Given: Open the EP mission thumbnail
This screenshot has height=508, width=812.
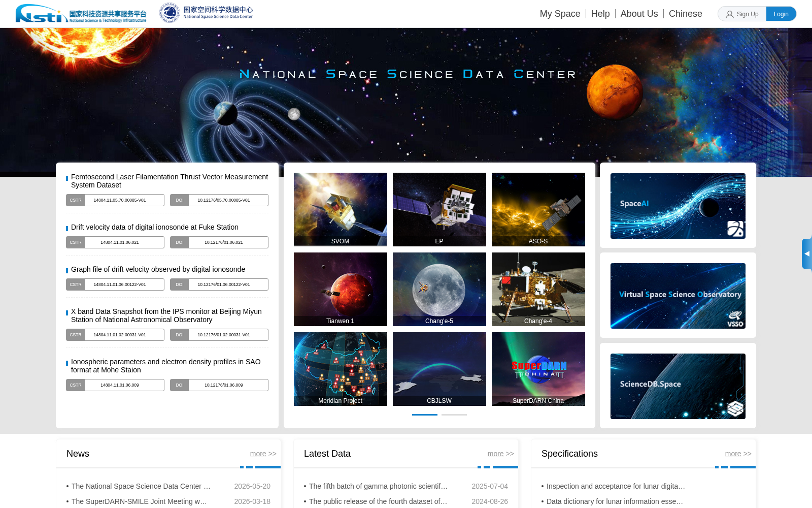Looking at the screenshot, I should click(x=439, y=209).
